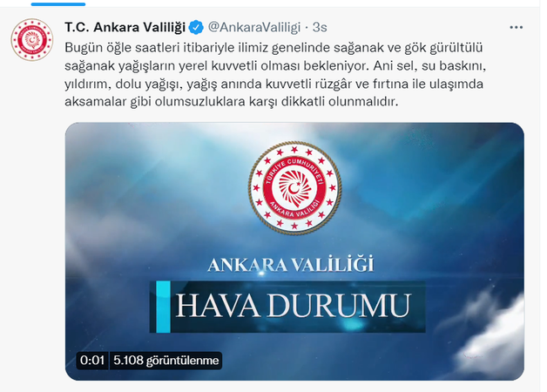The image size is (547, 392).
Task: Click the T.C. Ankara Valiliği display name
Action: click(x=125, y=27)
